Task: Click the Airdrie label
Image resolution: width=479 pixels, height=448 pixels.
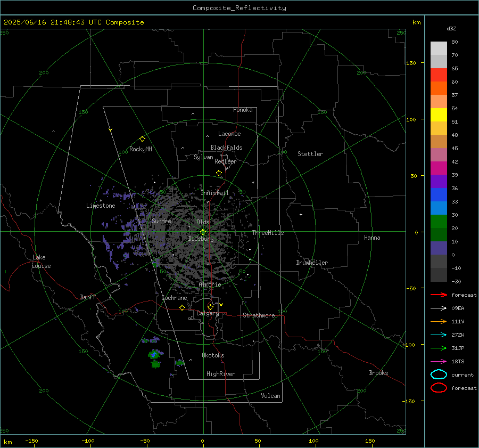Action: pos(210,284)
